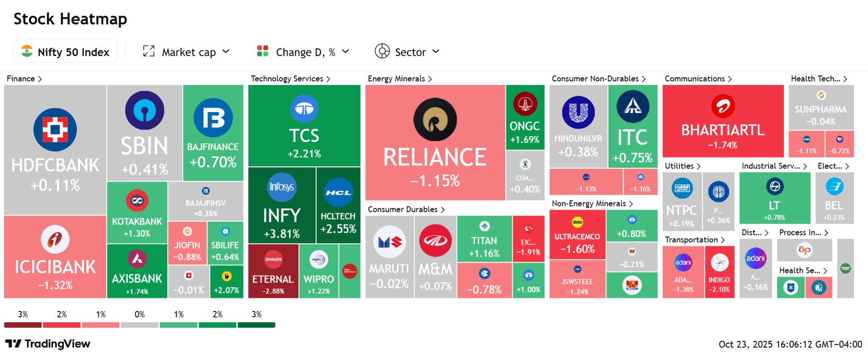Click the RELIANCE −1.15% value
The height and width of the screenshot is (358, 868).
tap(435, 181)
